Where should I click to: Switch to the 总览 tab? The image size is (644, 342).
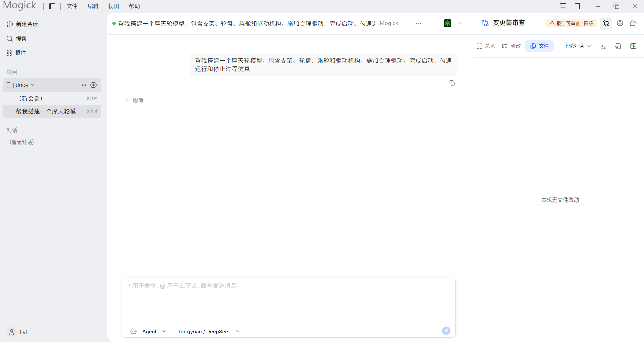click(x=486, y=46)
